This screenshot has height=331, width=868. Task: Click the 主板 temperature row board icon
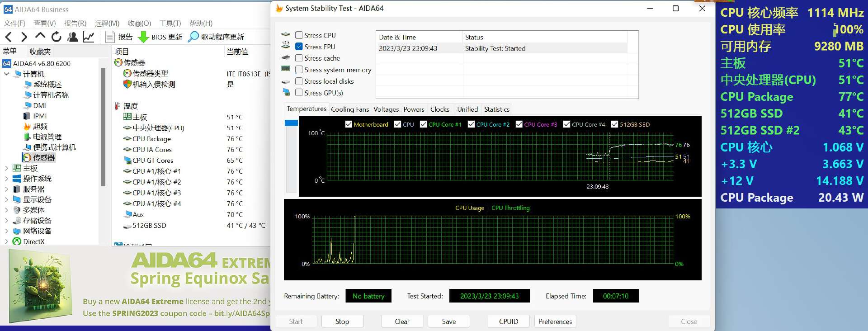pos(127,117)
